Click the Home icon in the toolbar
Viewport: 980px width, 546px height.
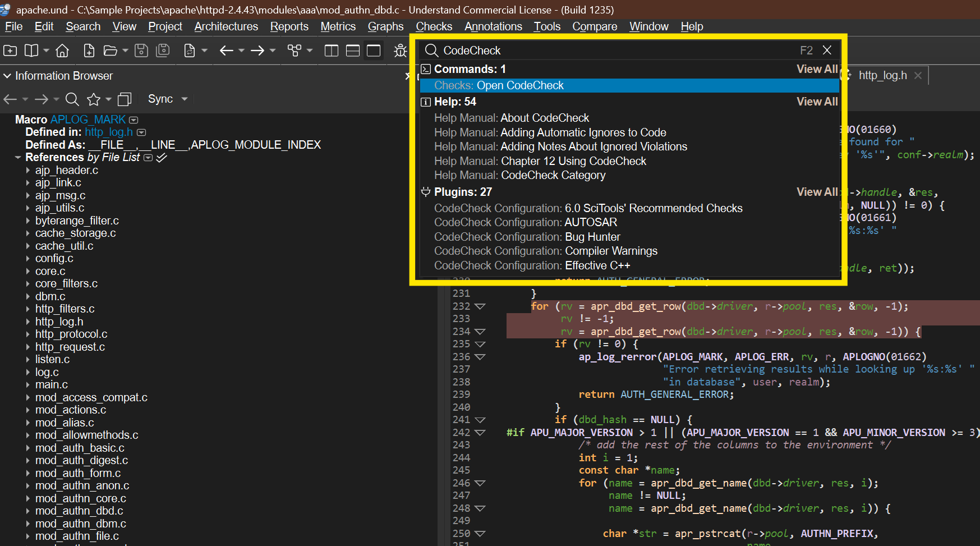(x=62, y=51)
